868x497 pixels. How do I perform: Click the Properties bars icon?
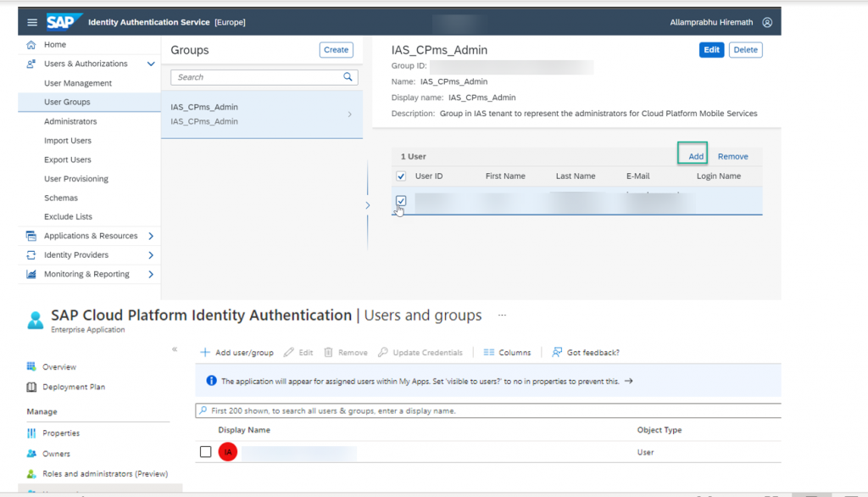(31, 433)
